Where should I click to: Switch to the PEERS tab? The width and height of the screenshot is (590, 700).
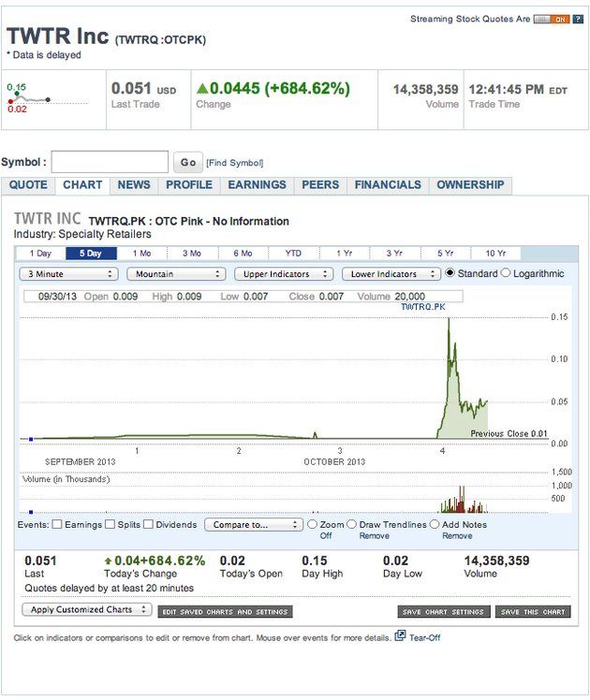[x=320, y=184]
